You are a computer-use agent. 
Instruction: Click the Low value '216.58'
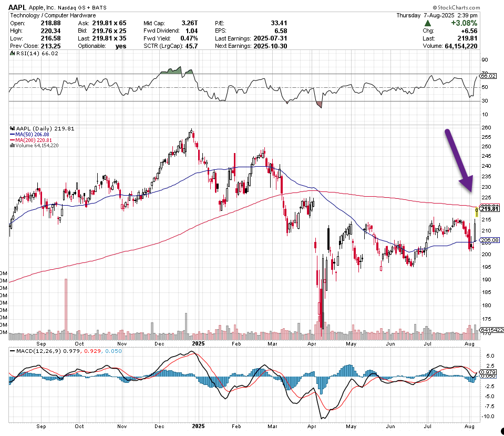click(x=50, y=38)
